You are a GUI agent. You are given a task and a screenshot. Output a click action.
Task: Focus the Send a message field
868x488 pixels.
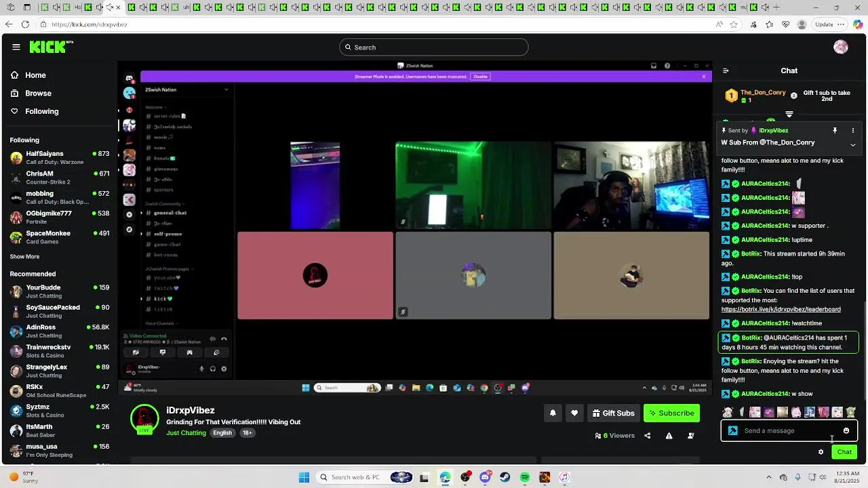click(789, 430)
